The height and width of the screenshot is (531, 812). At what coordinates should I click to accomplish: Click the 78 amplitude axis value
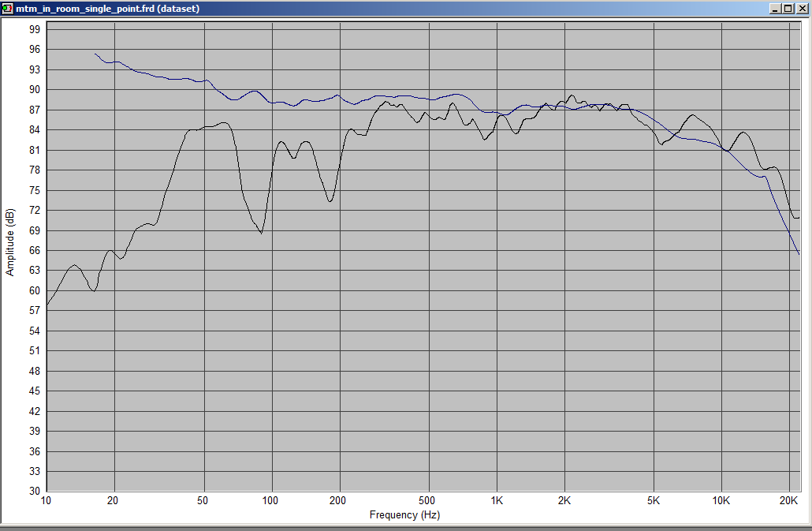point(35,170)
